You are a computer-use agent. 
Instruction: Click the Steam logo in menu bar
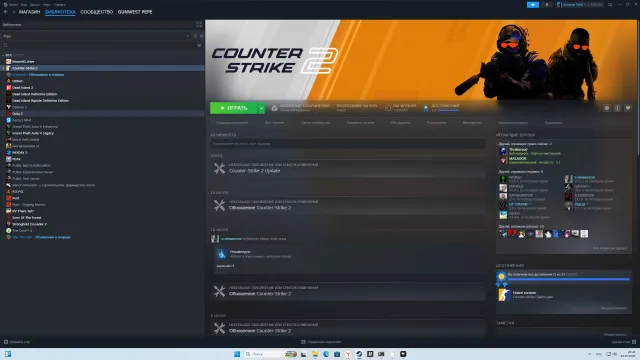5,4
